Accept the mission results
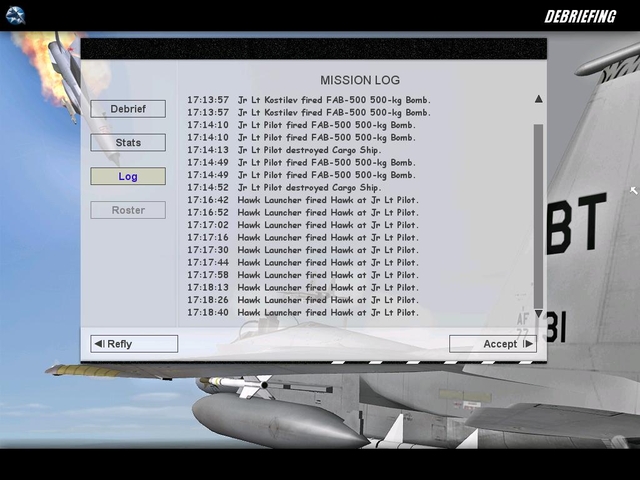The width and height of the screenshot is (640, 480). (x=493, y=344)
